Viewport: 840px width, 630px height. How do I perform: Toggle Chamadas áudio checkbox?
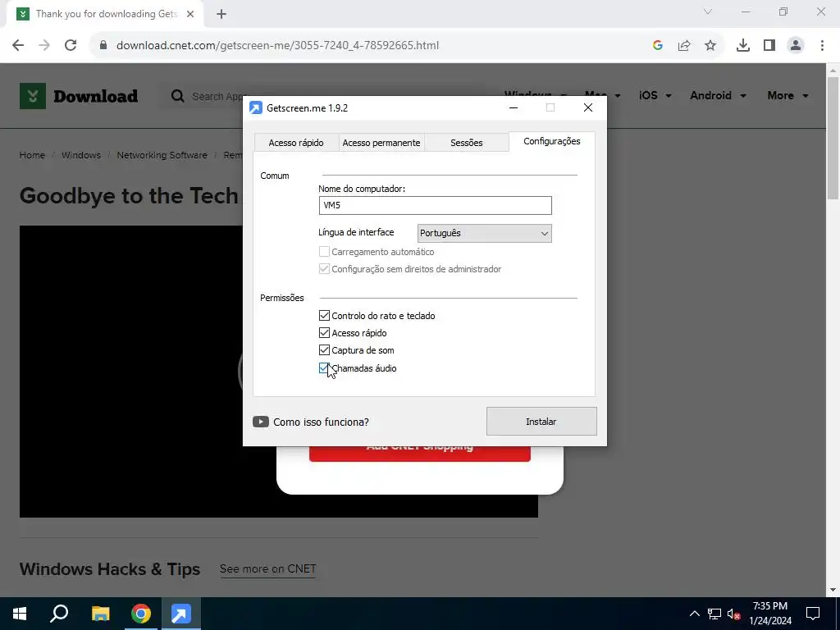click(323, 368)
